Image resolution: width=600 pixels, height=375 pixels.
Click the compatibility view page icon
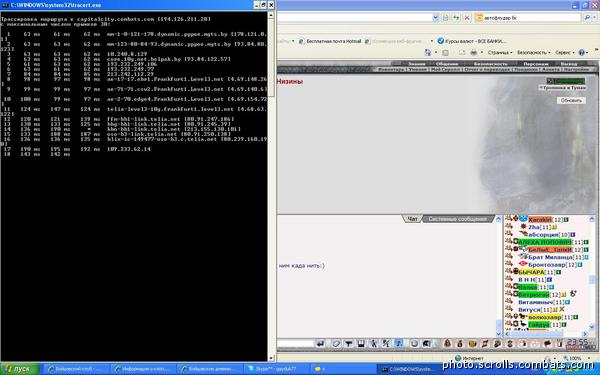(x=445, y=18)
